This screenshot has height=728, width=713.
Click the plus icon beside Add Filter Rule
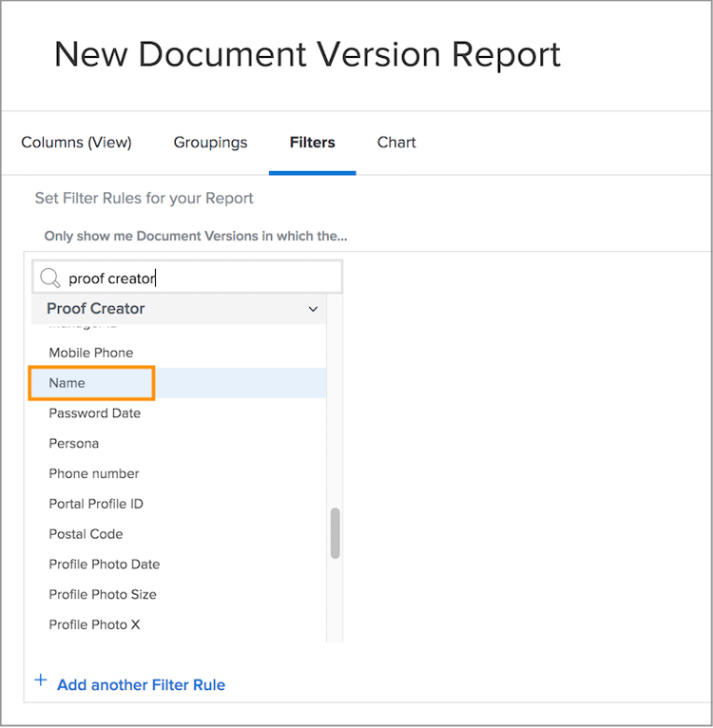point(41,680)
